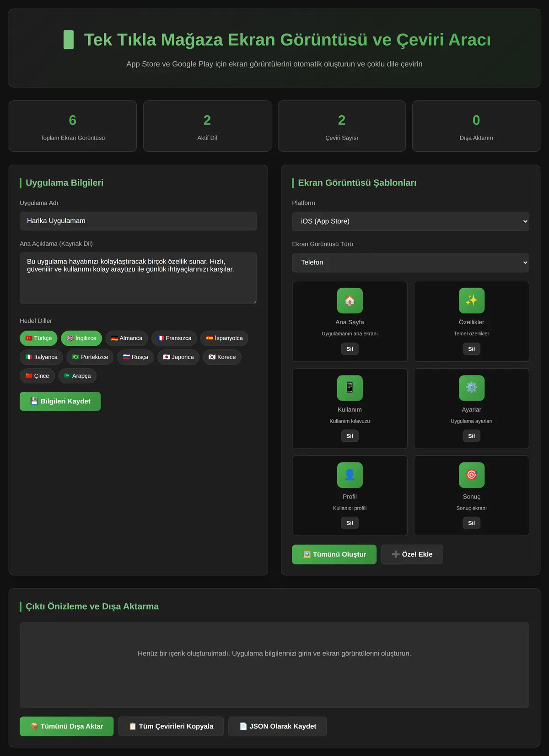Click the Ana Sayfa house icon
This screenshot has width=549, height=756.
click(350, 300)
